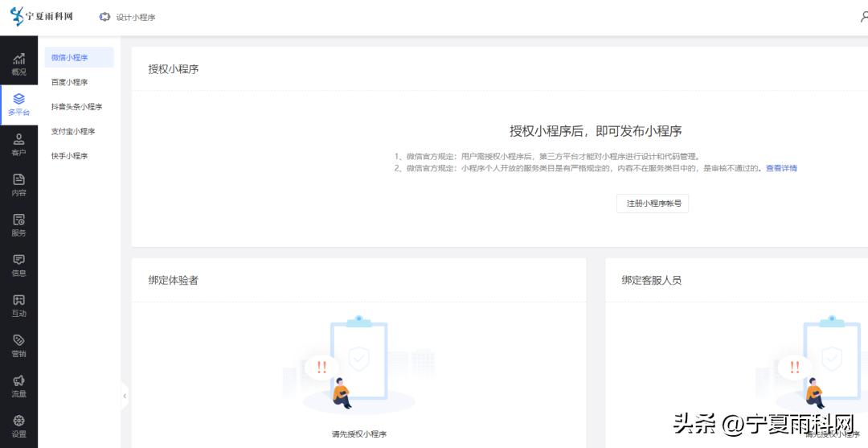The width and height of the screenshot is (868, 448).
Task: Click 请先授权小程序 text under 绑定体验者
Action: [x=358, y=434]
